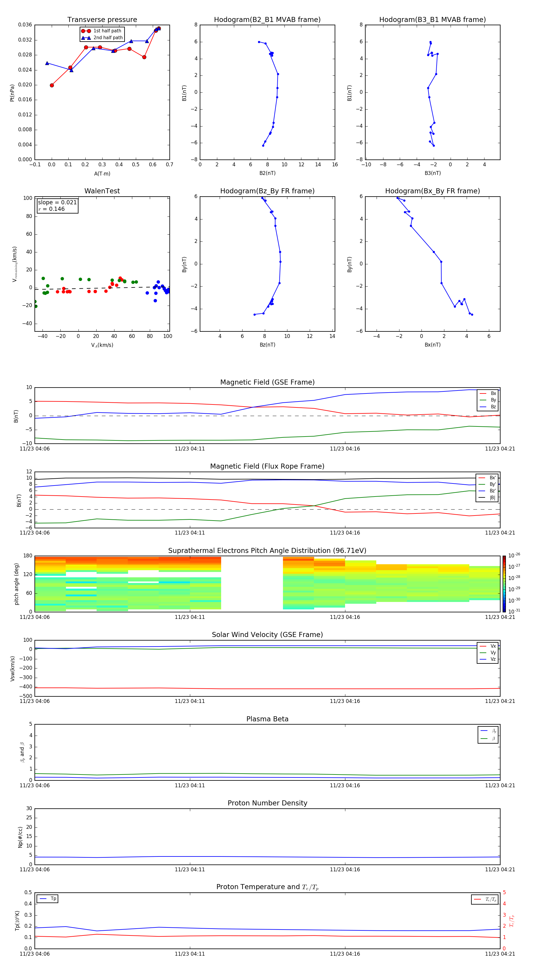535x980 pixels.
Task: Click '11/23 04:21' tick under the proton temperature plot
Action: (500, 954)
